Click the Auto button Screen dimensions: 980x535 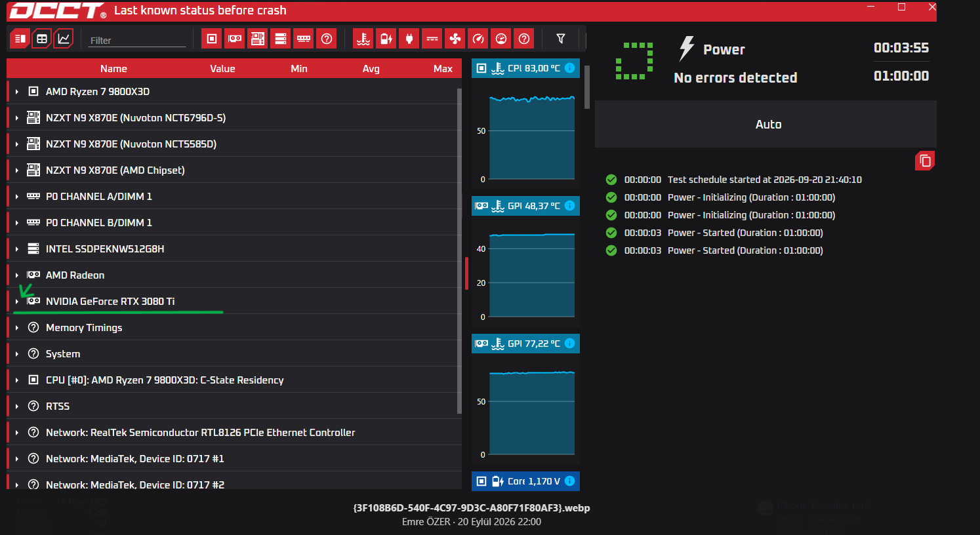[x=766, y=124]
